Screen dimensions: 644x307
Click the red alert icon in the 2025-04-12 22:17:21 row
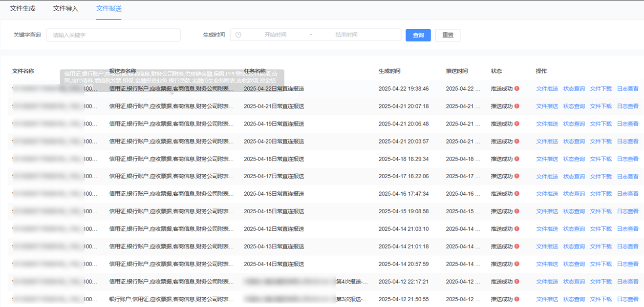click(x=517, y=282)
